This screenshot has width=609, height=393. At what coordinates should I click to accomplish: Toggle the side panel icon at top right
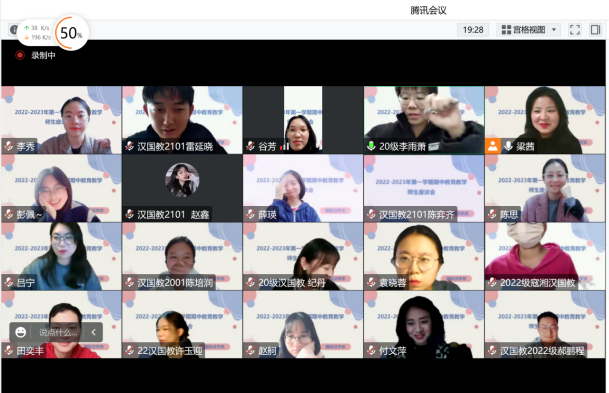pos(595,30)
